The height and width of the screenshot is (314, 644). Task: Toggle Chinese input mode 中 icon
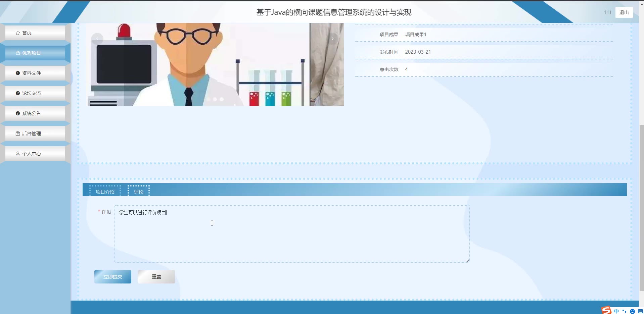click(616, 311)
